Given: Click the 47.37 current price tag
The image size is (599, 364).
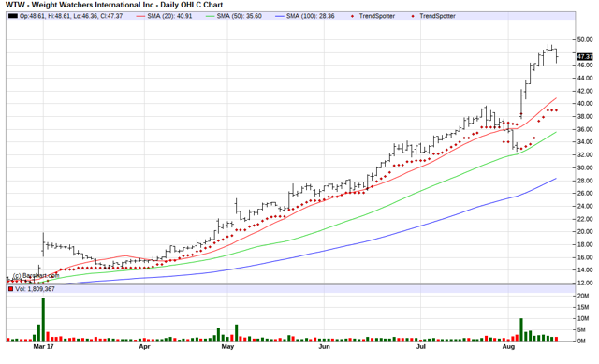Looking at the screenshot, I should pyautogui.click(x=585, y=57).
